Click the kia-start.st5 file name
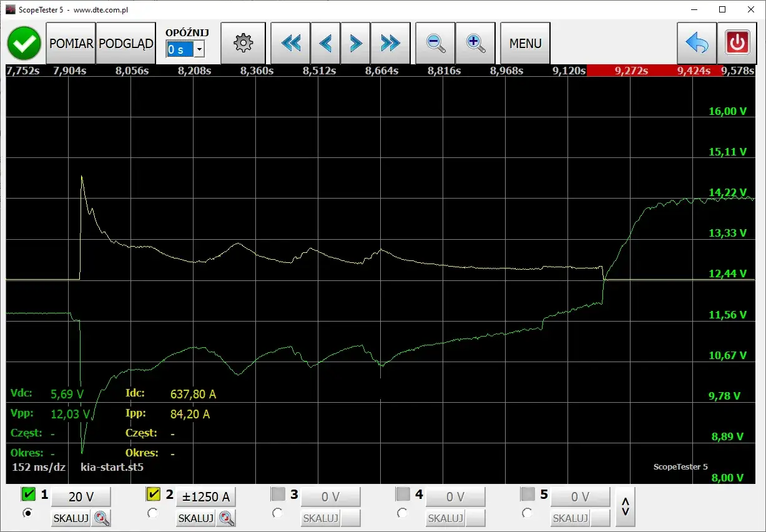This screenshot has height=532, width=766. pos(112,466)
